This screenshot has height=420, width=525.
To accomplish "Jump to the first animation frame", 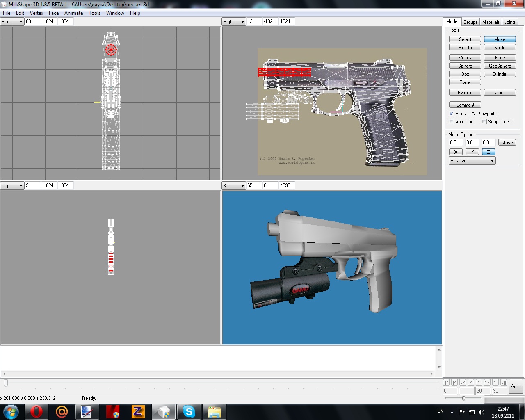I will click(x=446, y=382).
